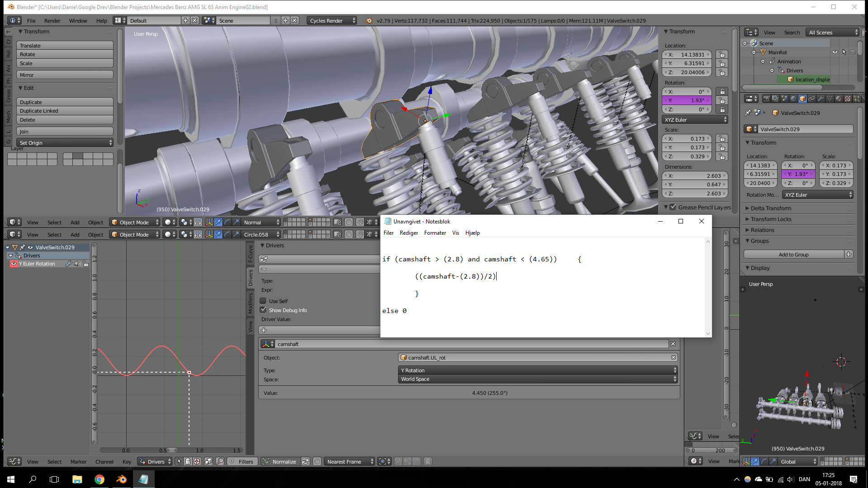
Task: Mute the Y Euler Rotation driver speaker icon
Action: click(x=77, y=264)
